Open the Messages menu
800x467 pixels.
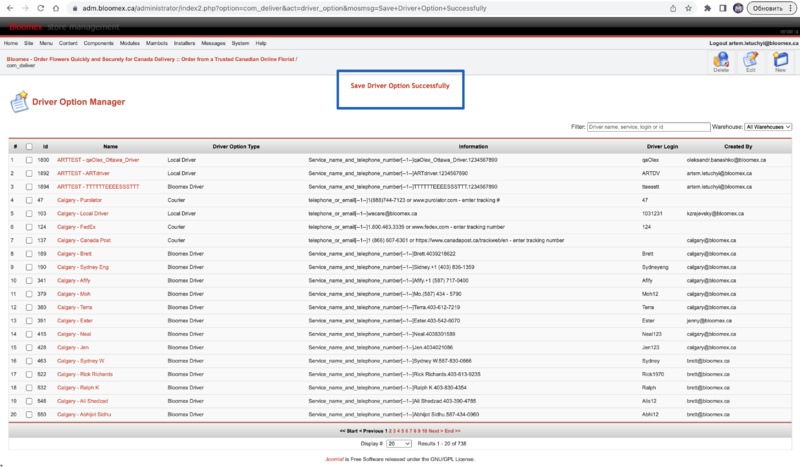click(213, 43)
